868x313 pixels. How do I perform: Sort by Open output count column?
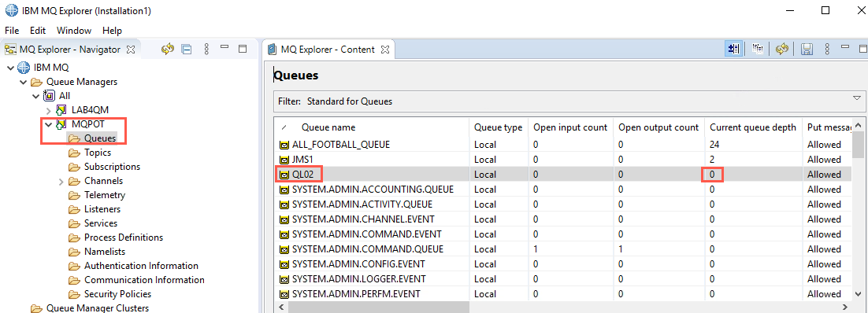tap(658, 127)
